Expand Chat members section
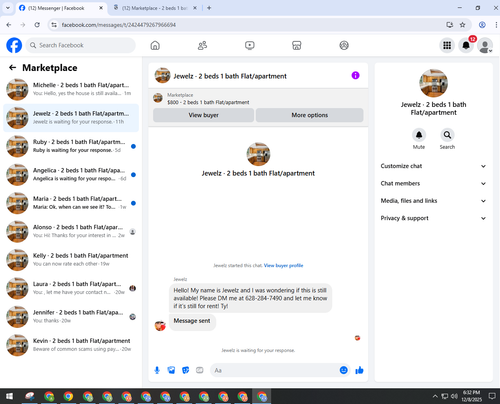500x404 pixels. click(433, 183)
